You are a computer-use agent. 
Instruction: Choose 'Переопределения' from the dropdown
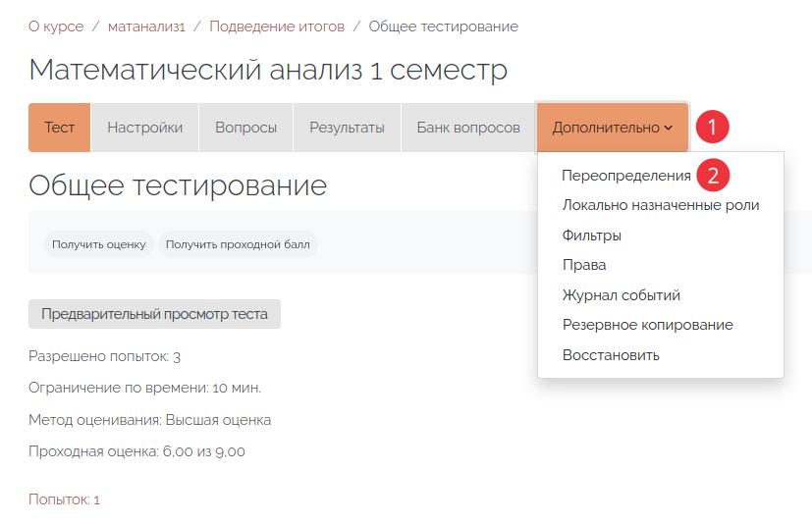point(626,176)
